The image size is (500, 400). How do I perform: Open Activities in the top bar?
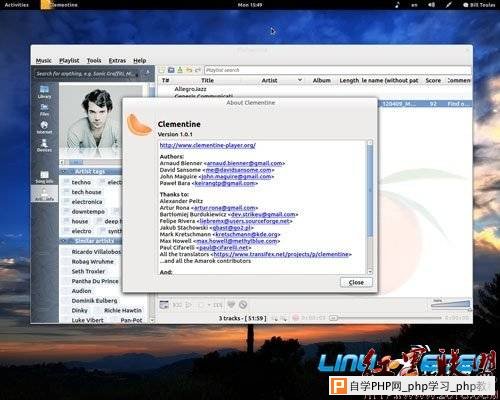16,5
